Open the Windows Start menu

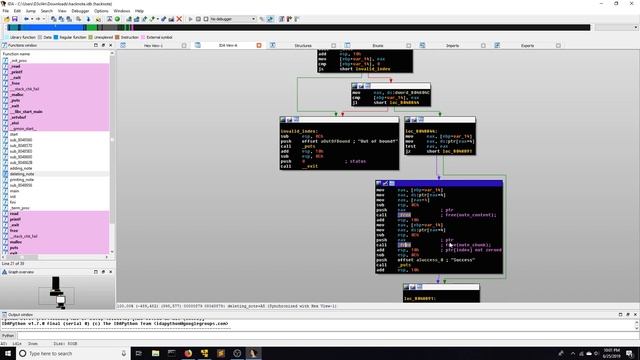coord(8,353)
